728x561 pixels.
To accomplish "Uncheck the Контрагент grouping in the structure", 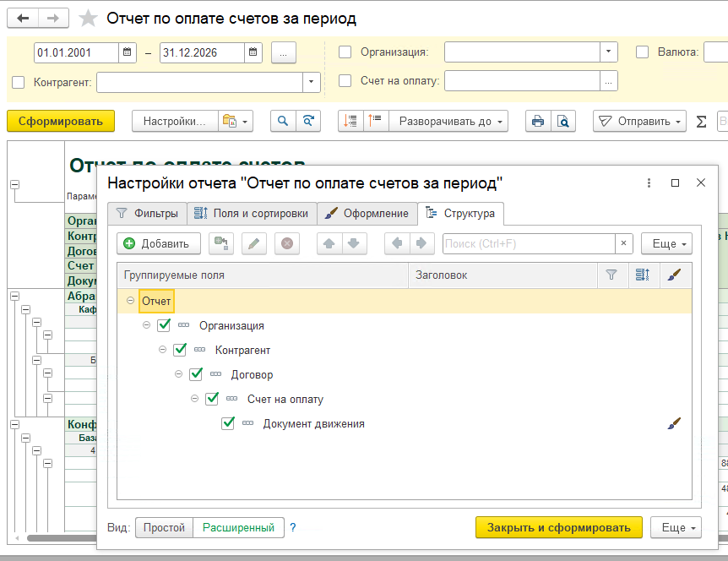I will 180,350.
